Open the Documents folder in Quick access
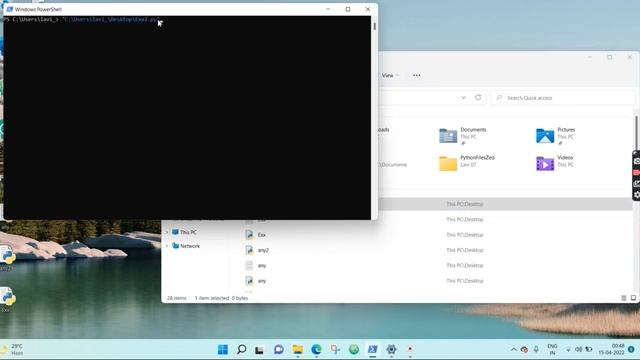The width and height of the screenshot is (640, 360). 463,136
